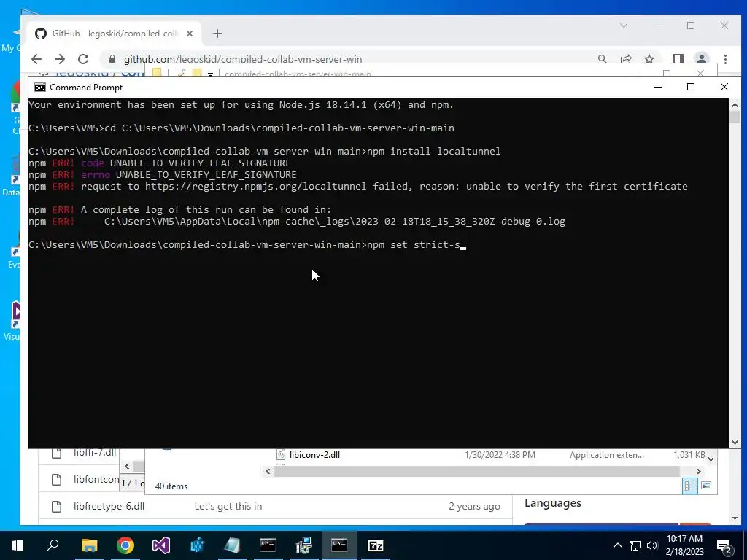Go back in Chrome
Viewport: 747px width, 560px height.
tap(36, 59)
